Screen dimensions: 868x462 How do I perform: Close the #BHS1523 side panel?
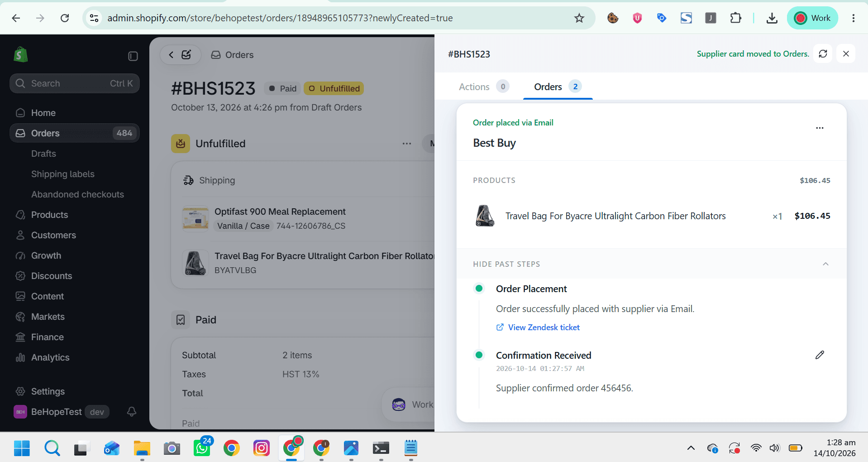(x=846, y=54)
